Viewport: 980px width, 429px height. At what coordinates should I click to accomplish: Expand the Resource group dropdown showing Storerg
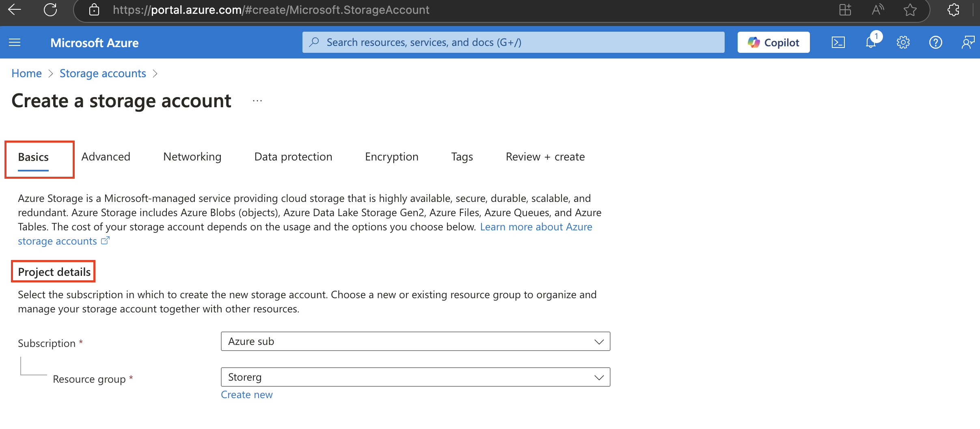[x=415, y=377]
